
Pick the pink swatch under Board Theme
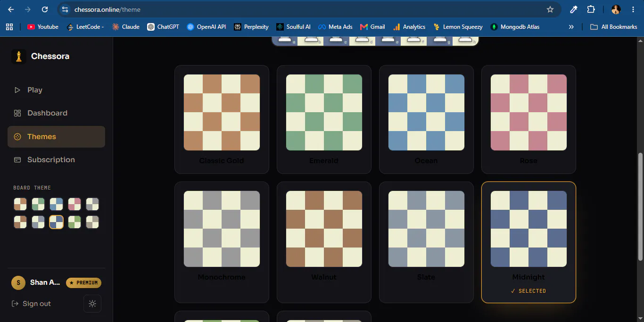pos(74,204)
